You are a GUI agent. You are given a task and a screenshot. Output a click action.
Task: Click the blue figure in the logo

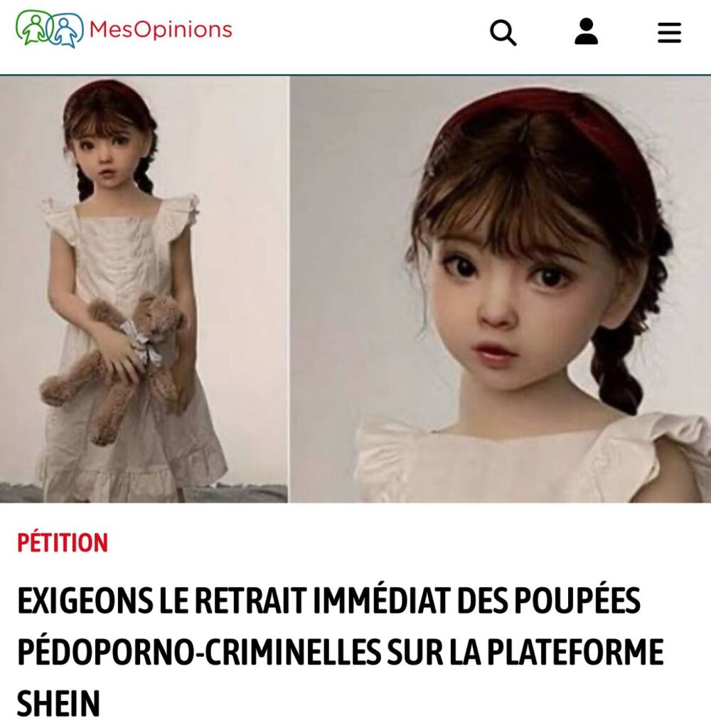pos(66,30)
